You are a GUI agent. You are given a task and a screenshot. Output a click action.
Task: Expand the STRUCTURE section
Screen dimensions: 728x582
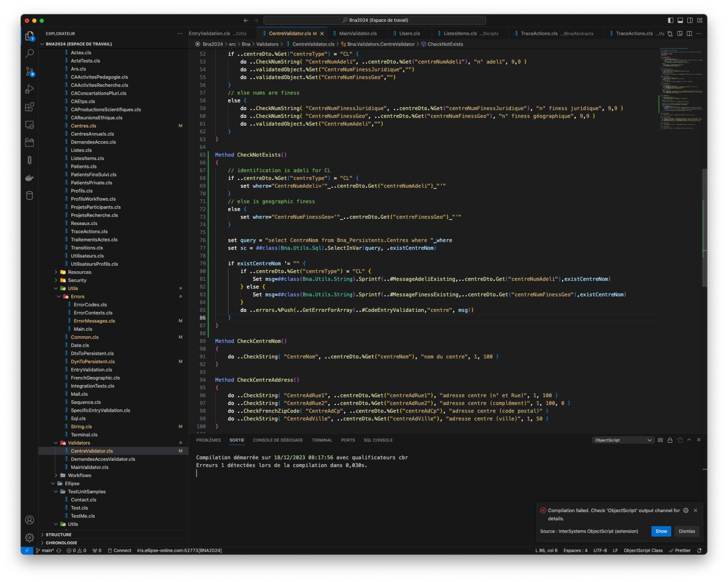coord(58,534)
